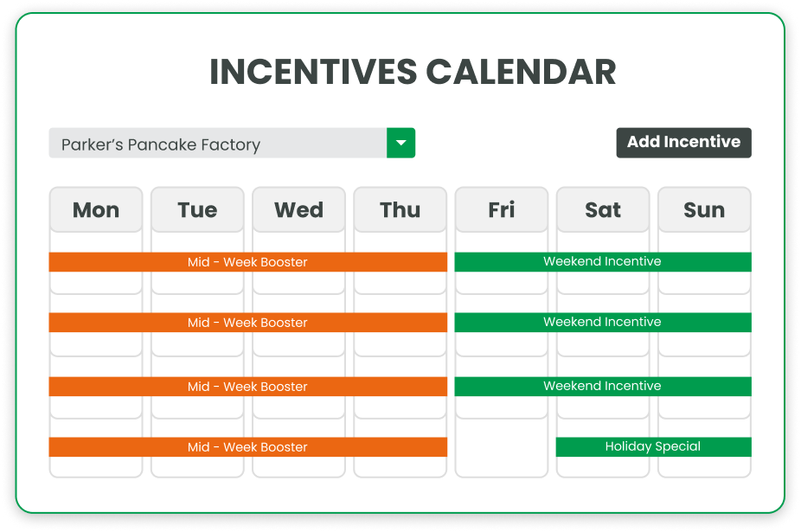
Task: Click the Mon column header
Action: [x=95, y=209]
